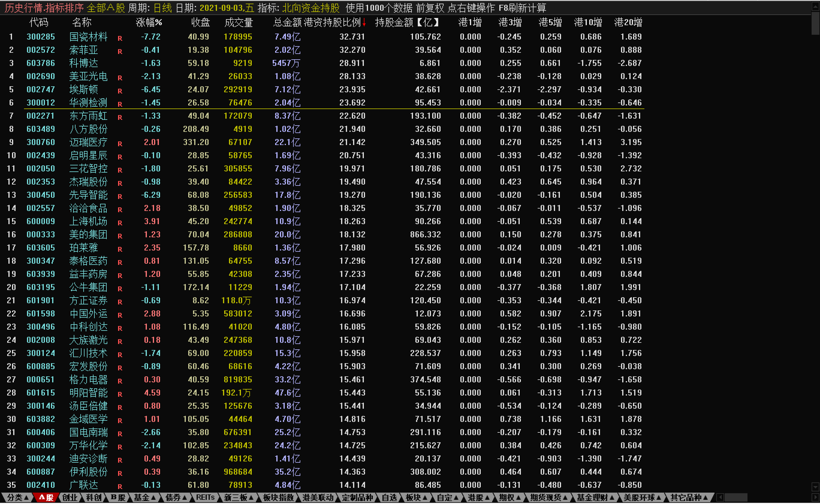Switch to the 创业 tab
Screen dimensions: 820x504
tap(70, 497)
